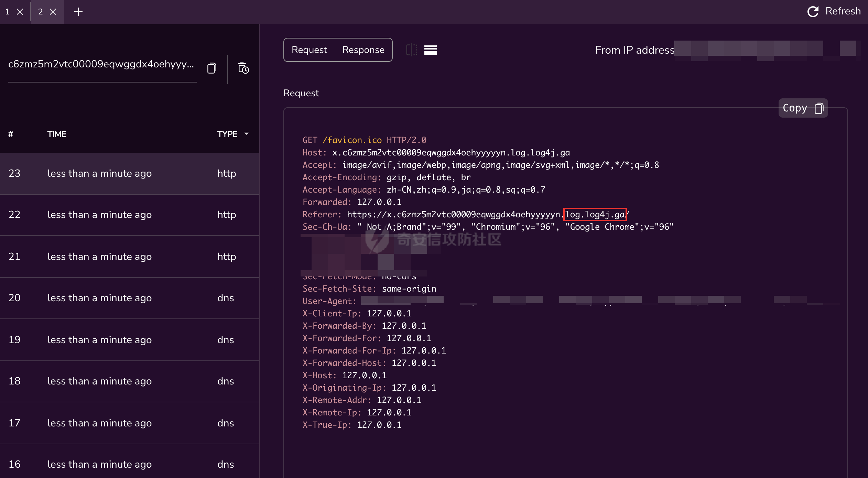Click the GET /favicon.ico request line
The height and width of the screenshot is (478, 868).
coord(365,140)
